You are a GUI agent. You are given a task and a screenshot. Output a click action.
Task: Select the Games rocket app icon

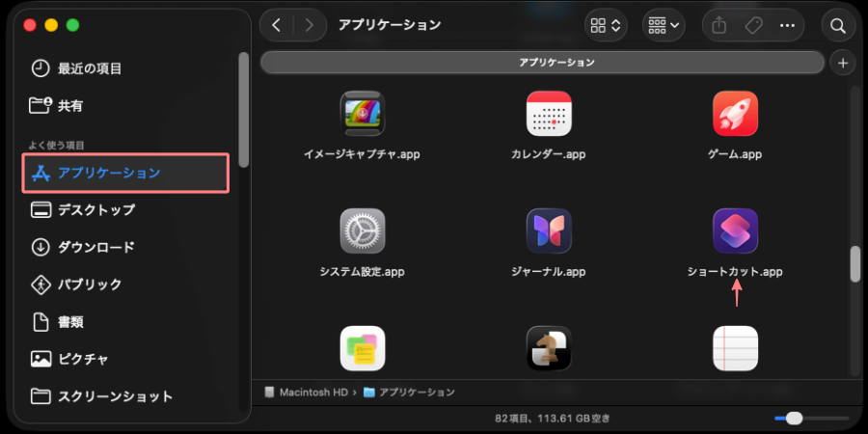pyautogui.click(x=735, y=114)
